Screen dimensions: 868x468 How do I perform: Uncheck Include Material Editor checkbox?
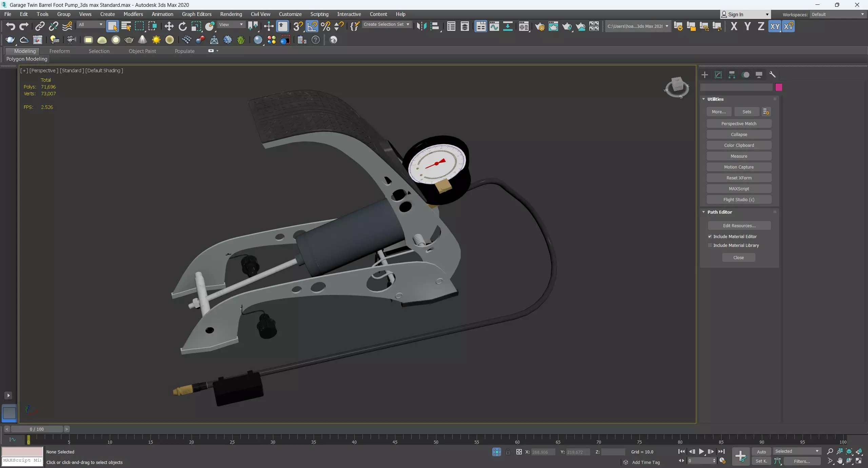tap(710, 236)
